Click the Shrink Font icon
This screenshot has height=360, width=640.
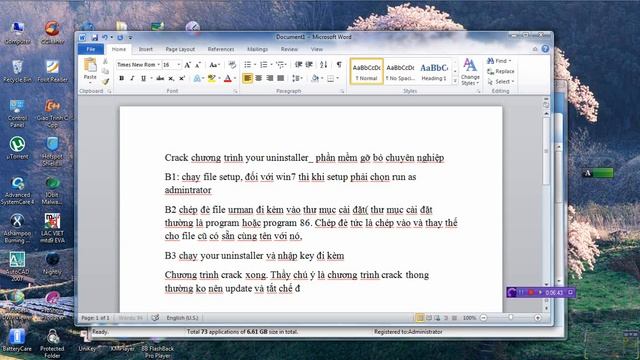tap(198, 65)
